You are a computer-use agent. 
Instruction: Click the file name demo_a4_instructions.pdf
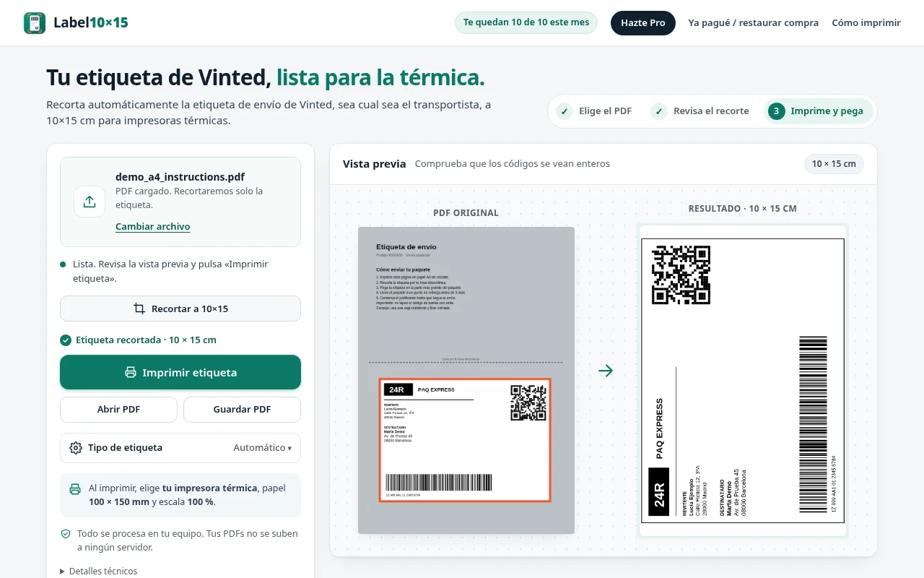(x=180, y=177)
